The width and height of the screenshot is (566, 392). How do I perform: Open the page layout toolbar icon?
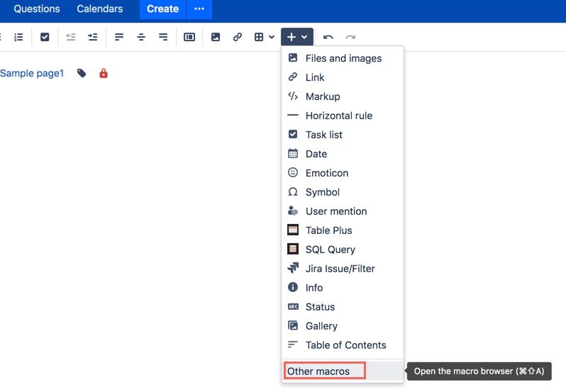pyautogui.click(x=189, y=37)
